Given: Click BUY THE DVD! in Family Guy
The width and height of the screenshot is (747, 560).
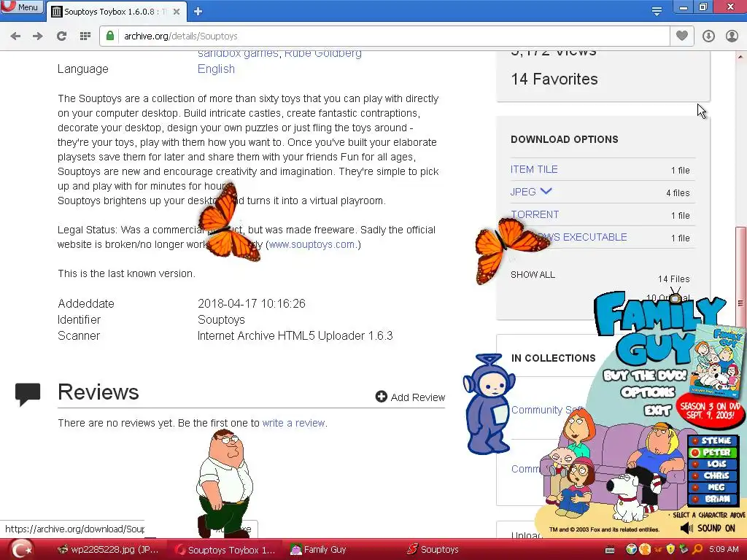Looking at the screenshot, I should [x=645, y=376].
